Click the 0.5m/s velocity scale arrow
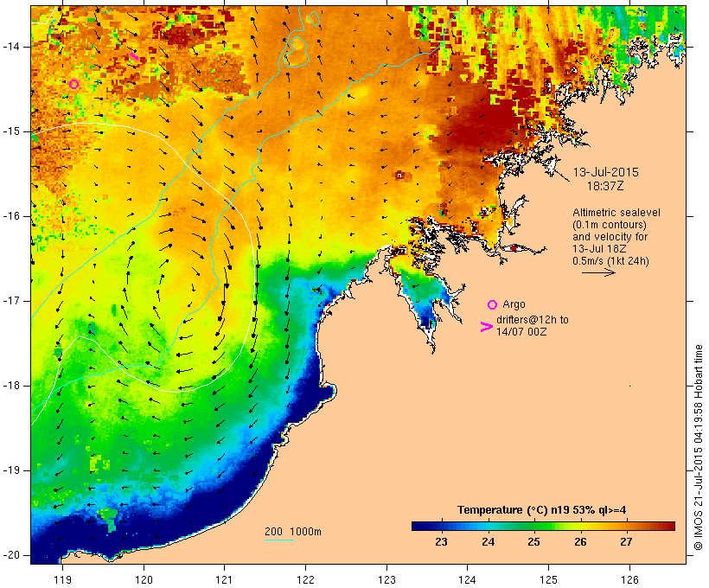The image size is (709, 588). pos(598,272)
